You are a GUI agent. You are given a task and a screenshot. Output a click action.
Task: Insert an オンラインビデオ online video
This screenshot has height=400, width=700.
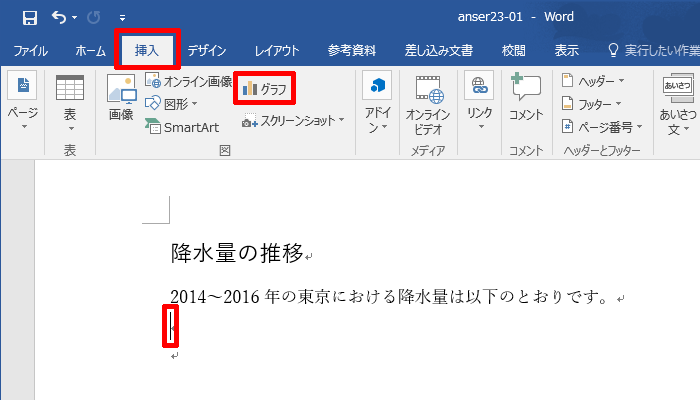point(428,105)
